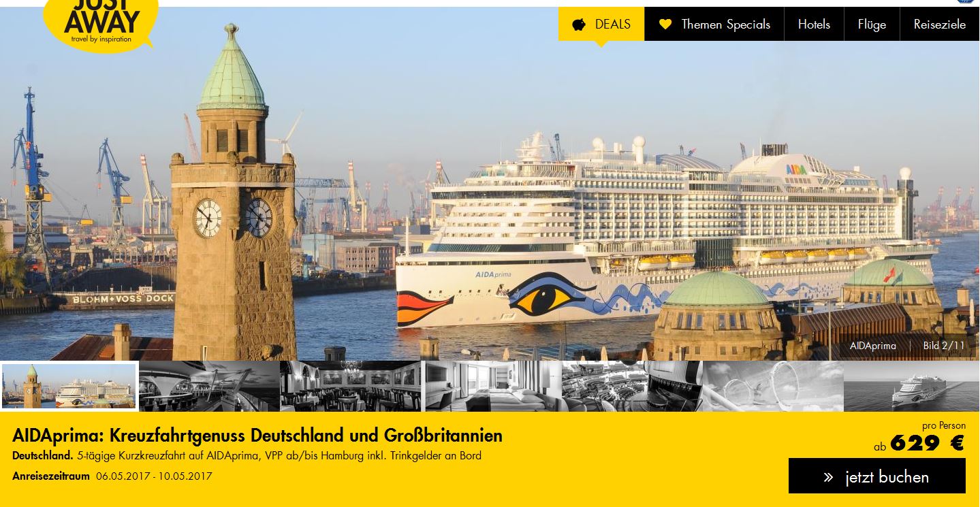This screenshot has width=980, height=507.
Task: Click the piggy bank icon beside DEALS
Action: 579,24
